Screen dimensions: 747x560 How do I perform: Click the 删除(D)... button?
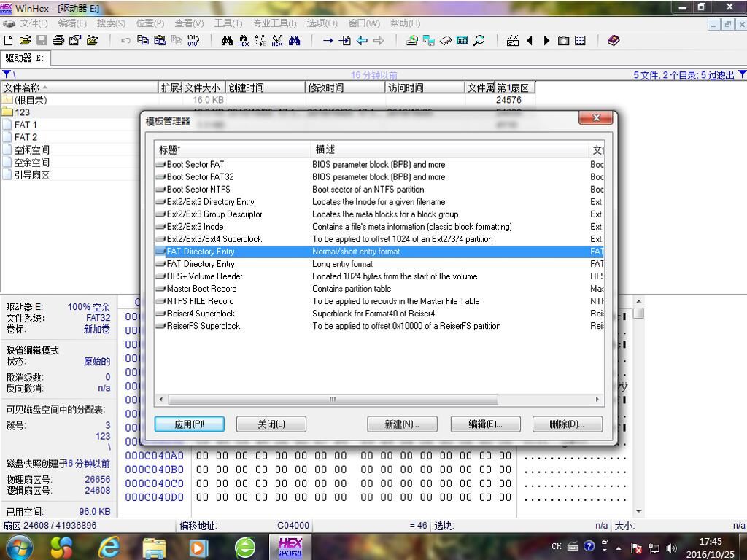[x=568, y=424]
